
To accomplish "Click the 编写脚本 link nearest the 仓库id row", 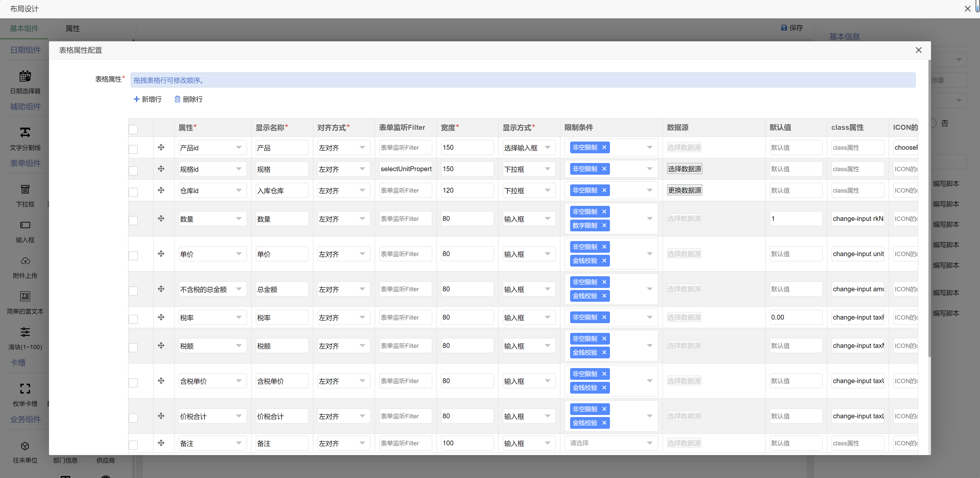I will [x=946, y=184].
